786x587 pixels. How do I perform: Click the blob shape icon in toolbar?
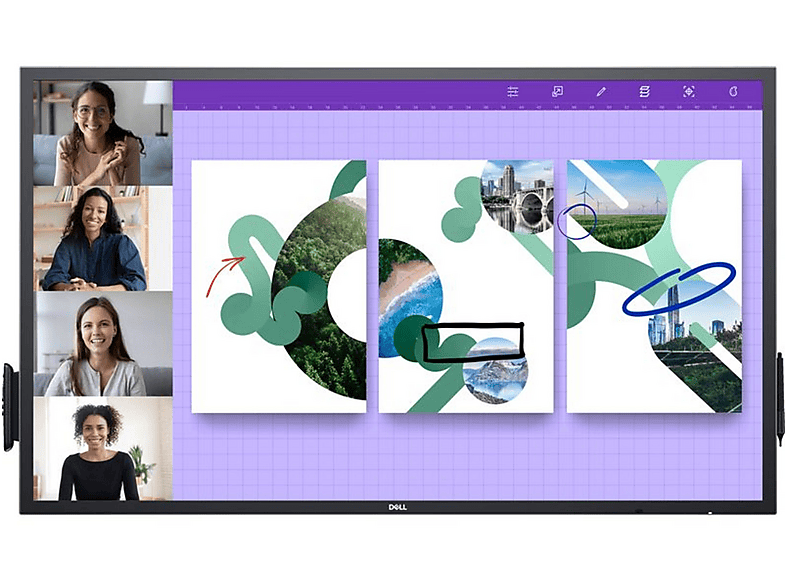click(x=733, y=91)
